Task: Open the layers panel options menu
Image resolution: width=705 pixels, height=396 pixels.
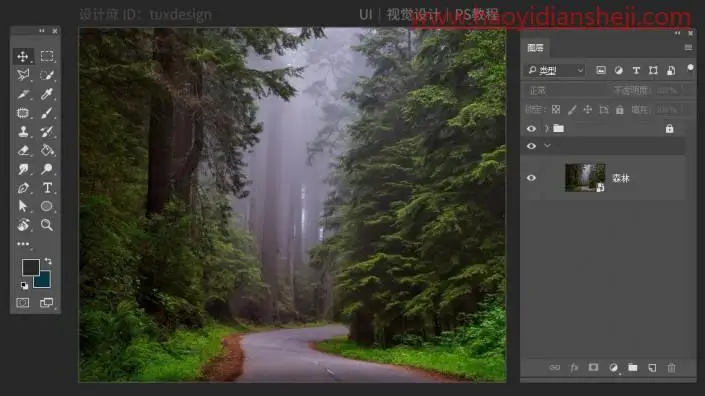Action: [688, 48]
